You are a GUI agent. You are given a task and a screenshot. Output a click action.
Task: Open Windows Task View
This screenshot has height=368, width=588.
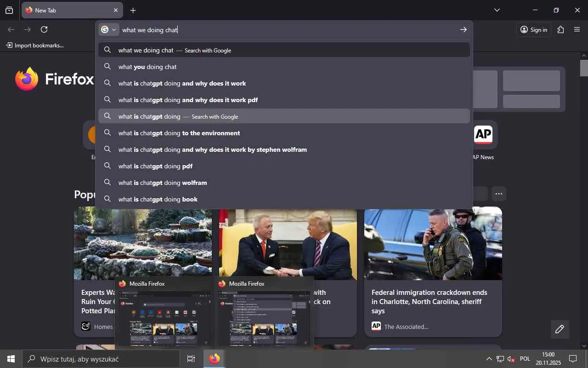191,359
